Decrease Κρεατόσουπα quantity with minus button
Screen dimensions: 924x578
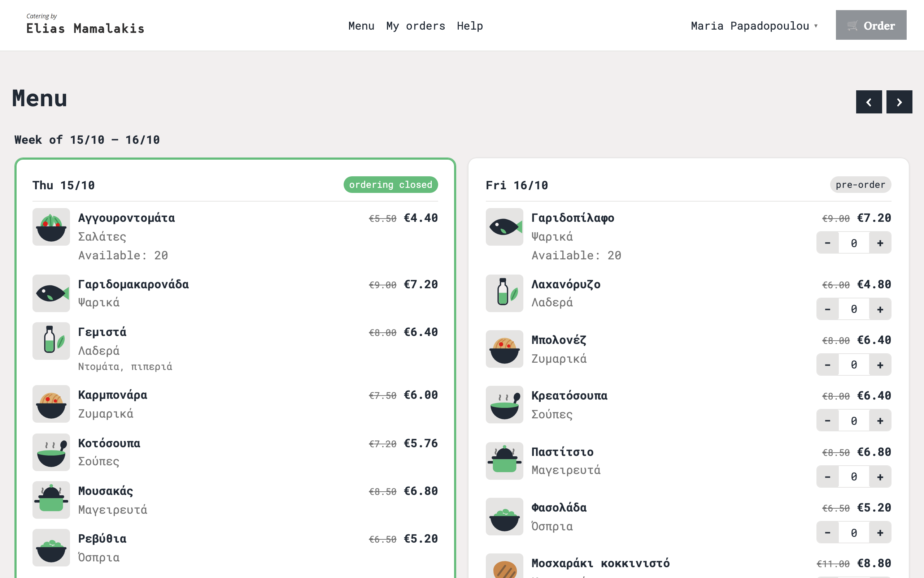click(x=827, y=420)
